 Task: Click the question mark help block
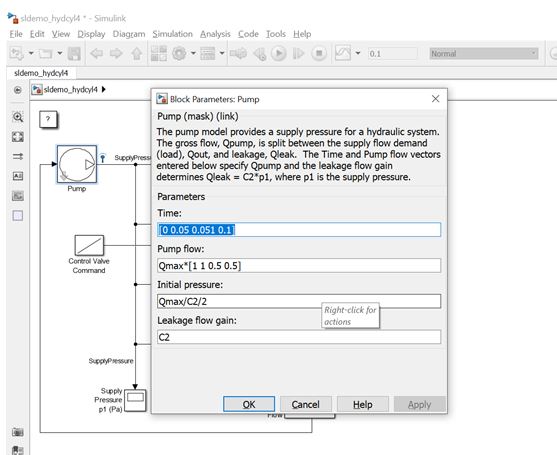tap(48, 119)
